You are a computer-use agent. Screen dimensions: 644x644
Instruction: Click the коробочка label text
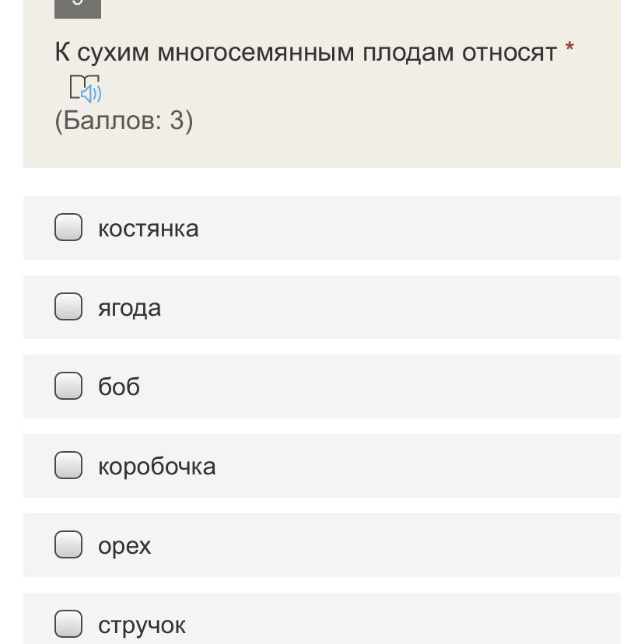pos(156,467)
